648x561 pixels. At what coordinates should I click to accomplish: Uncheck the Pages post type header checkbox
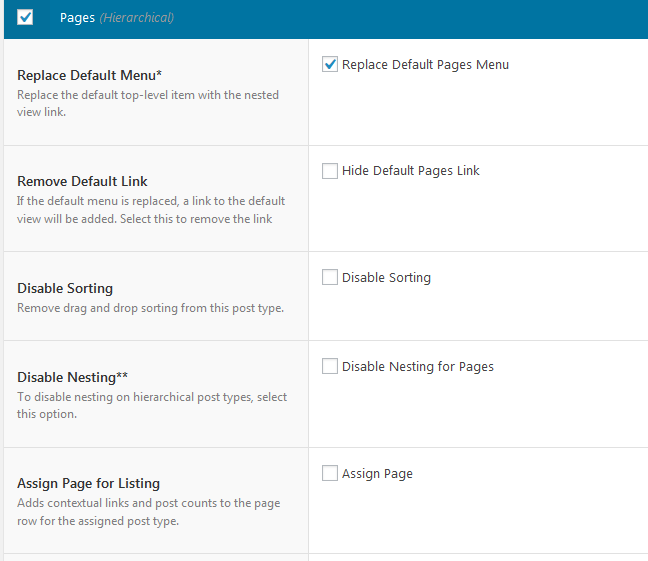[x=25, y=17]
